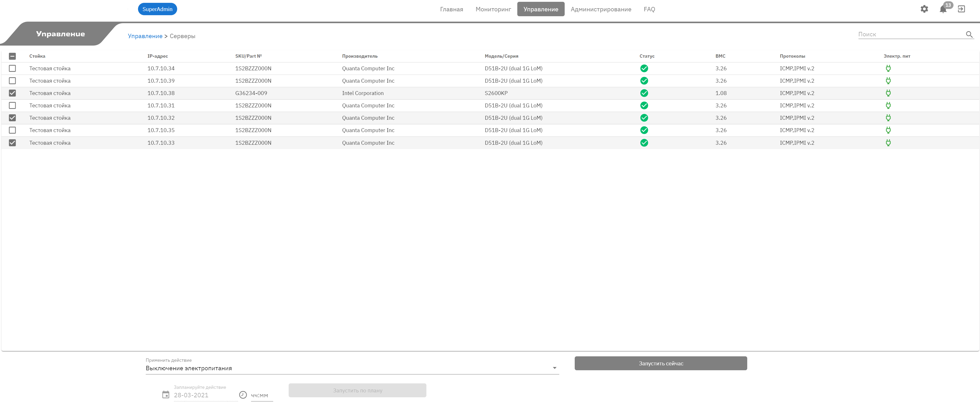
Task: Click the search magnifier icon
Action: 969,34
